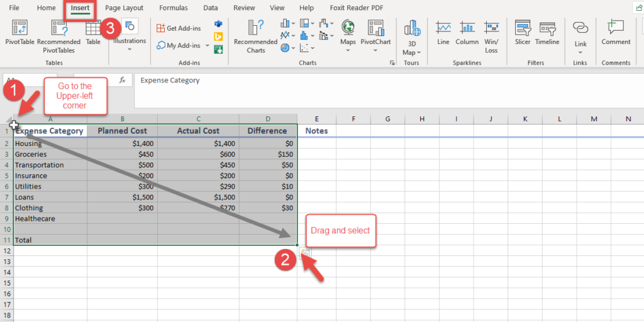644x322 pixels.
Task: Select the $290 Utilities actual cost cell
Action: tap(198, 186)
